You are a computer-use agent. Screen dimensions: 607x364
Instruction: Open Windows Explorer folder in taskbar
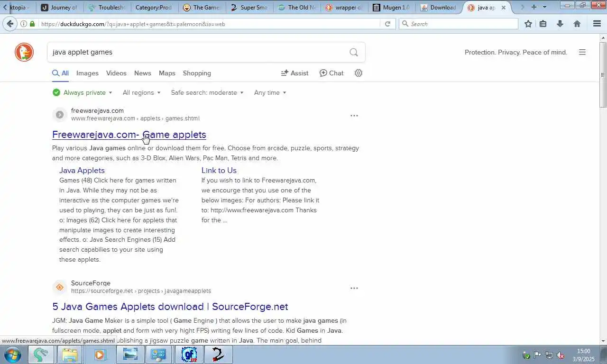click(x=69, y=355)
